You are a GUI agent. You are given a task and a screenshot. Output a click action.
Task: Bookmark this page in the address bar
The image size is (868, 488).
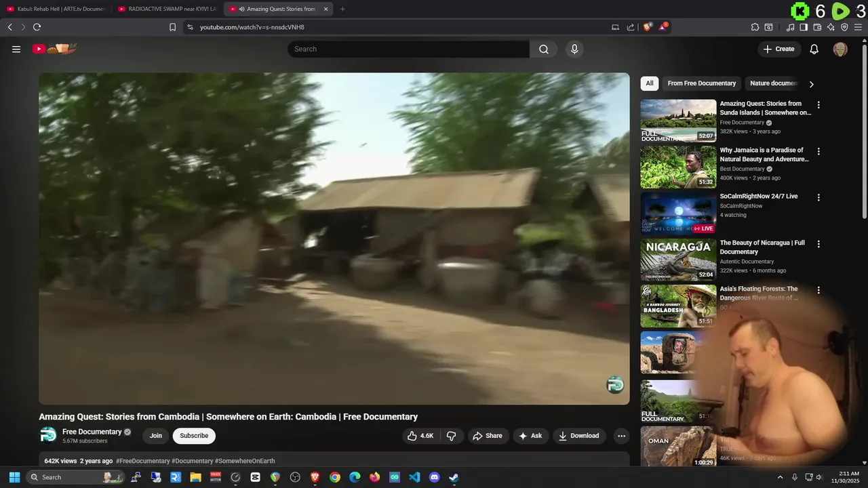pyautogui.click(x=172, y=27)
